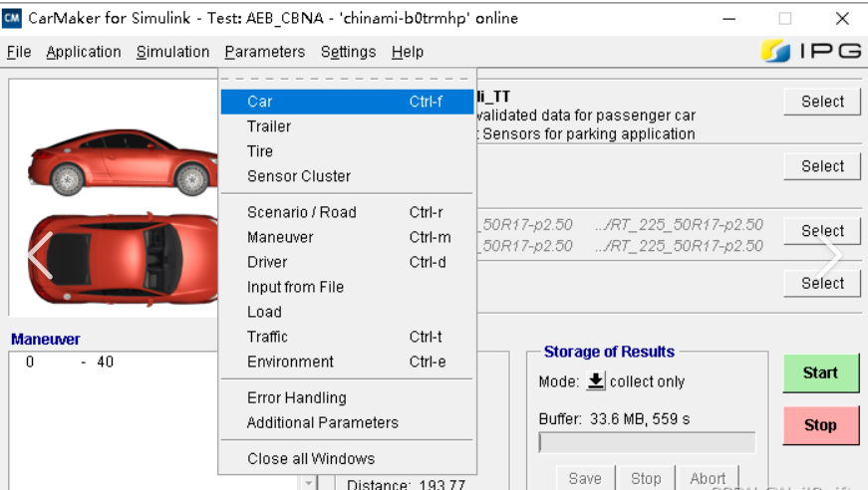Click the second Select button for trailer row
868x490 pixels.
click(x=822, y=166)
